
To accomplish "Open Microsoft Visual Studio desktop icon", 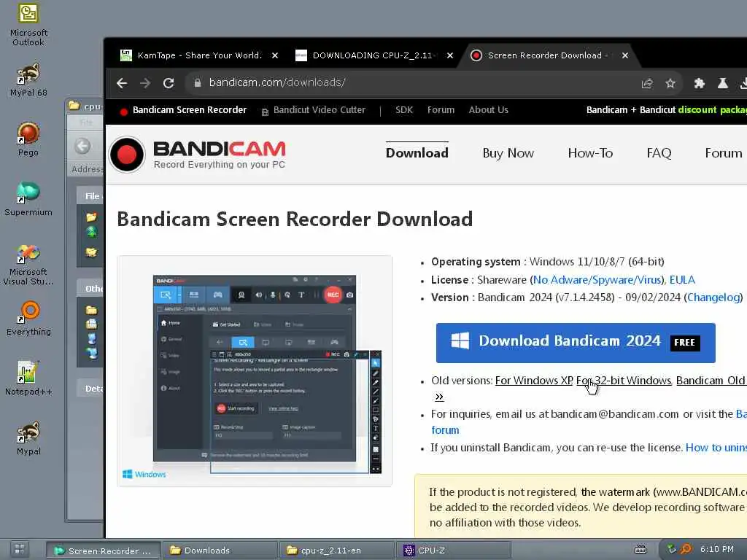I will (28, 264).
